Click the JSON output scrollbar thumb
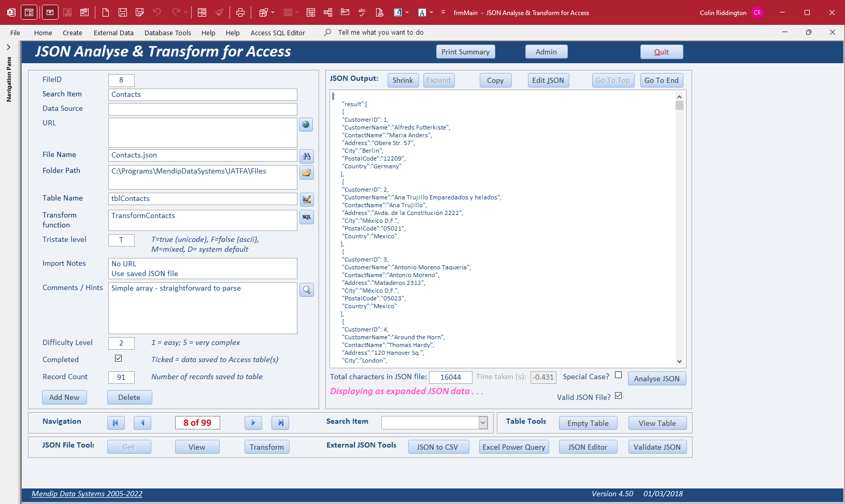This screenshot has height=504, width=845. (679, 105)
